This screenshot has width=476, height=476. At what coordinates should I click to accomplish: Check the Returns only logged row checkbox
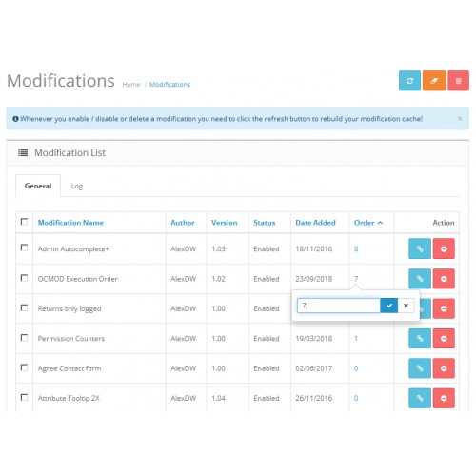[24, 307]
